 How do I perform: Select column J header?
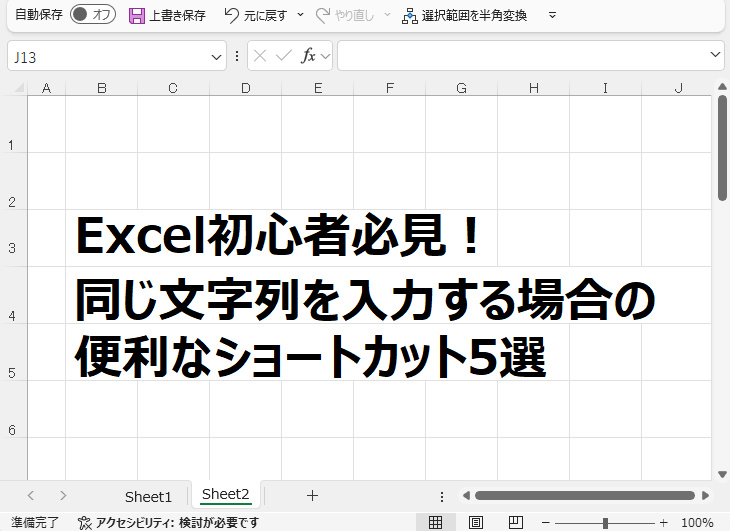pyautogui.click(x=676, y=87)
